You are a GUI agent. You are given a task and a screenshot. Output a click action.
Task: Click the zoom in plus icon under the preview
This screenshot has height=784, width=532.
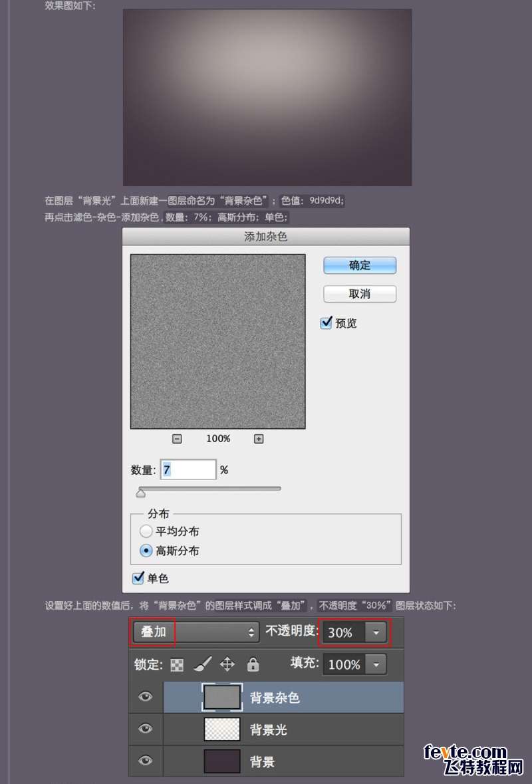(x=259, y=439)
